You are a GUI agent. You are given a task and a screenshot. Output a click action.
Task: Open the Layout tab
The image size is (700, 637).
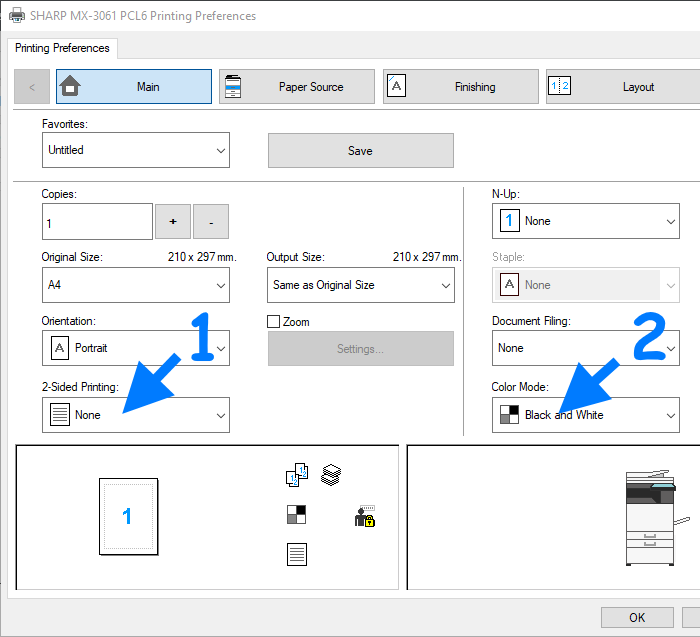[x=623, y=87]
